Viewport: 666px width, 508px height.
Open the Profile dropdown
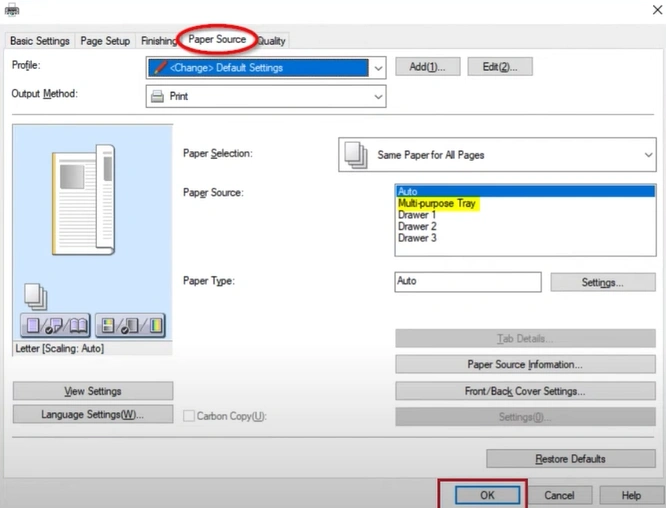(378, 68)
